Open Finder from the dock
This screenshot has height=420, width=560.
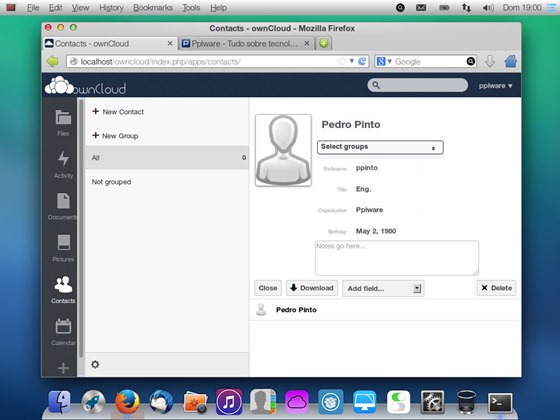coord(59,401)
